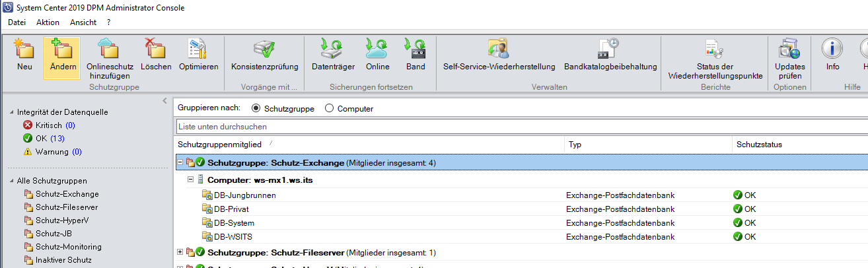Select Schutz-Monitoring in left tree

[63, 247]
